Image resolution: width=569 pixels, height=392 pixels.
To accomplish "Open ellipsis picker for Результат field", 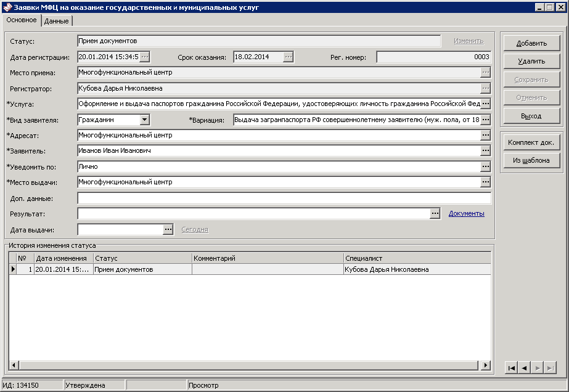I will tap(435, 213).
